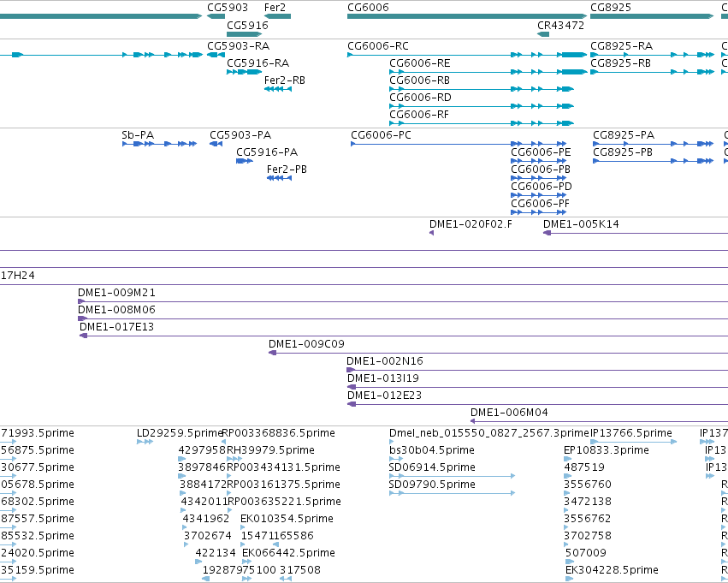Click feature label 3702758
Image resolution: width=728 pixels, height=583 pixels.
point(588,536)
